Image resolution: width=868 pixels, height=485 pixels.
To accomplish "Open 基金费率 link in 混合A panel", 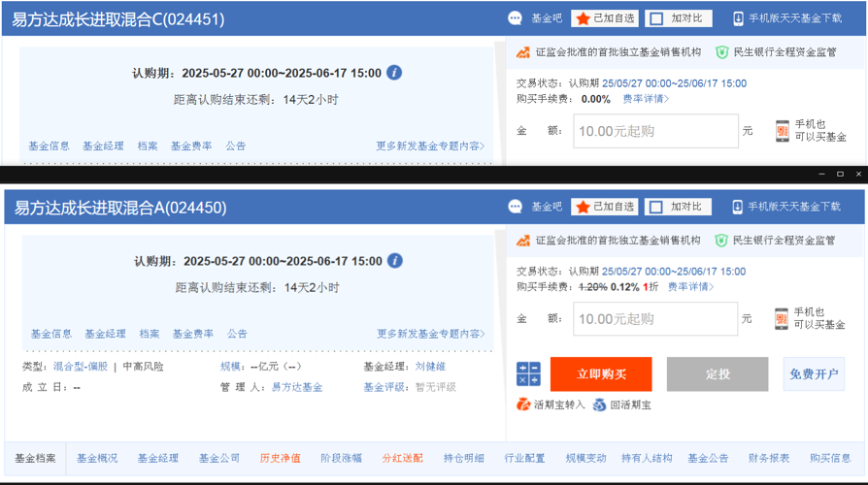I will tap(192, 334).
